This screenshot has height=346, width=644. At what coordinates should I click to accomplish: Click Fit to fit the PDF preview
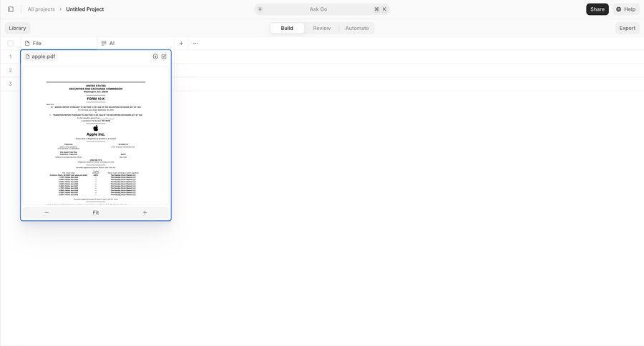(x=96, y=212)
